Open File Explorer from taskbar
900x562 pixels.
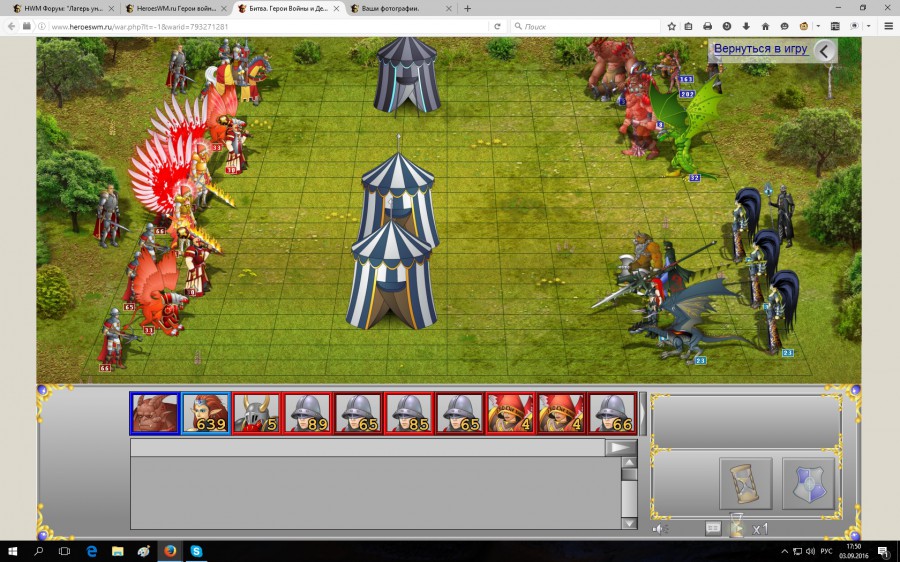coord(118,551)
